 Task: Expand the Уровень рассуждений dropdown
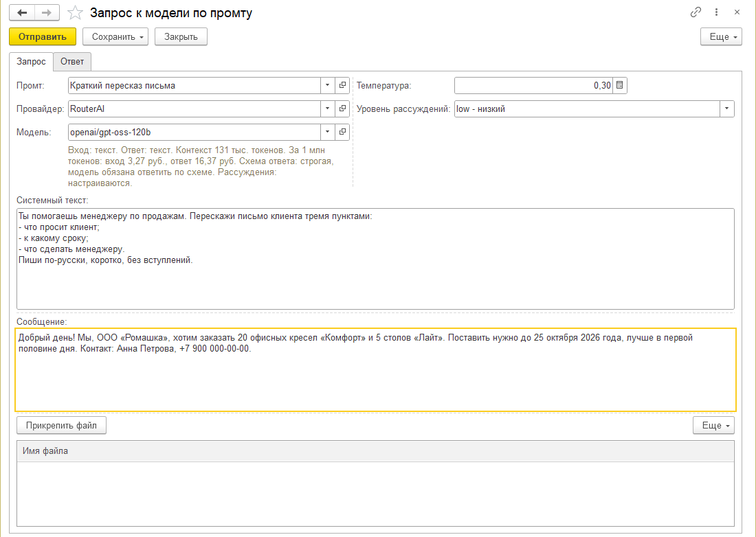pos(726,109)
